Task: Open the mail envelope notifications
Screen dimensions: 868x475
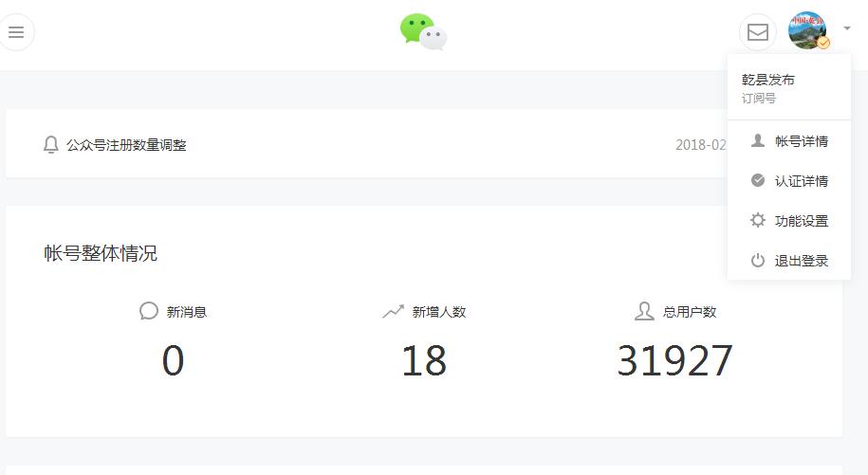Action: [x=757, y=32]
